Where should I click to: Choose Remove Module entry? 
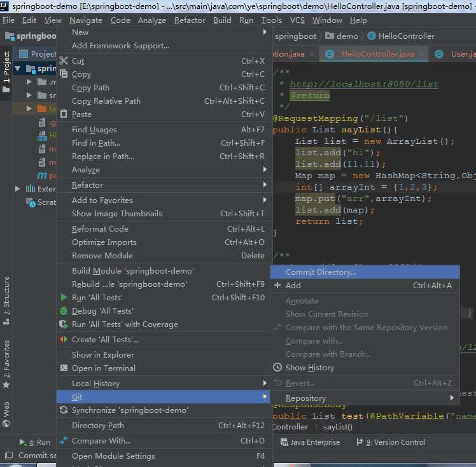click(164, 256)
